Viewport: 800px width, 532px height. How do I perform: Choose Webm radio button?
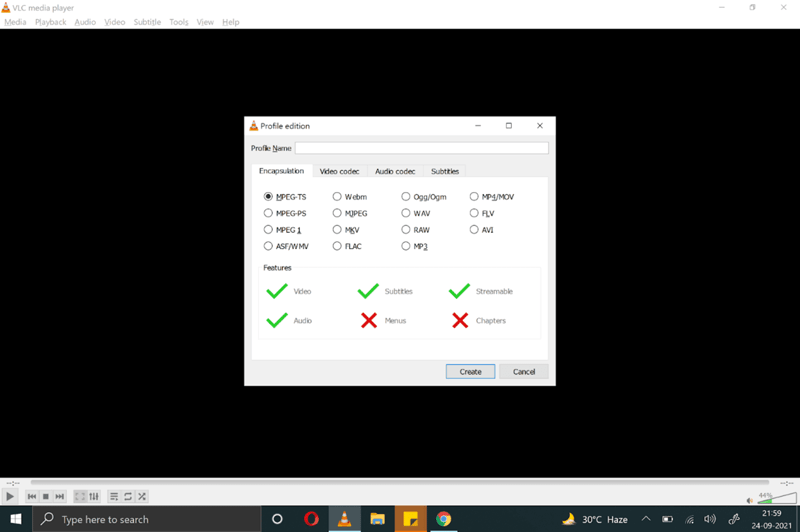click(349, 197)
